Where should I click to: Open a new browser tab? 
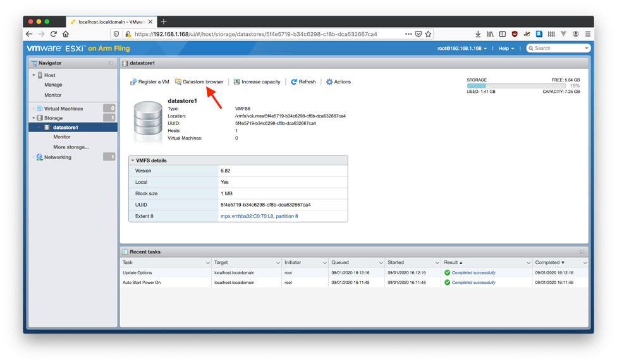coord(164,21)
